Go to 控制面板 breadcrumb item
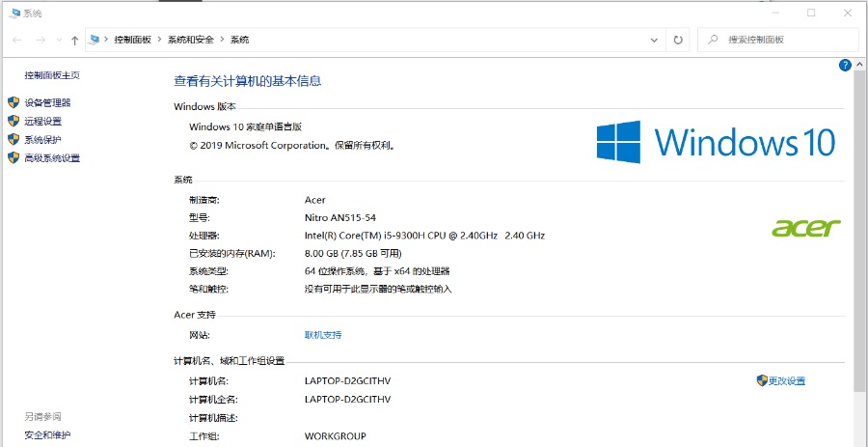The height and width of the screenshot is (447, 868). click(x=133, y=40)
